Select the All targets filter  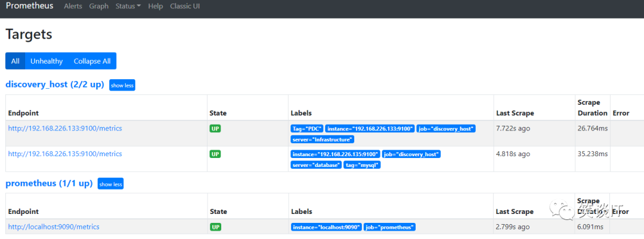[15, 61]
